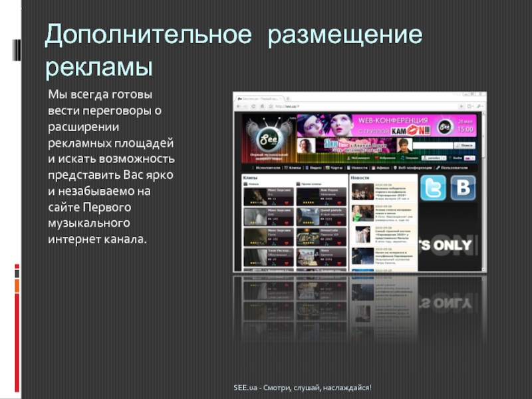The height and width of the screenshot is (399, 532).
Task: Click the DressCode clip star rating
Action: click(308, 243)
